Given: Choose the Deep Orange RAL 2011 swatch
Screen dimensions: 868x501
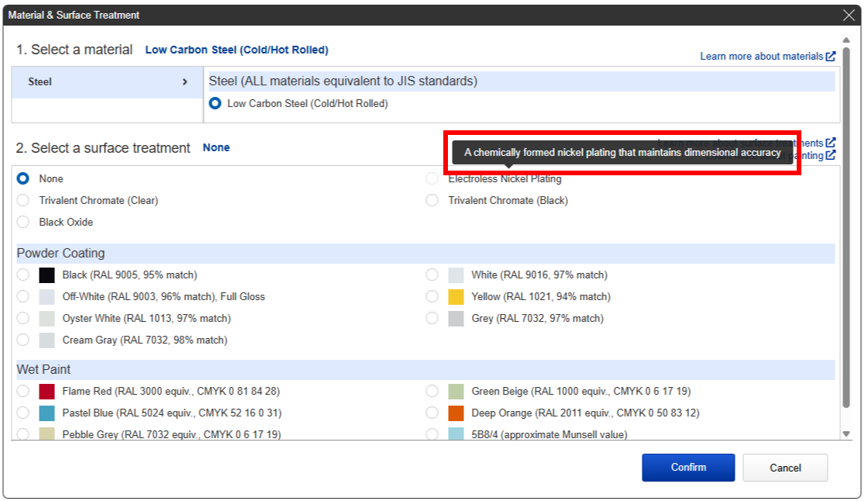Looking at the screenshot, I should pos(456,413).
